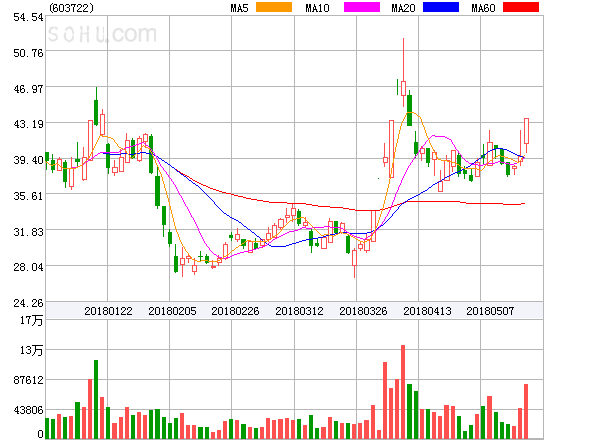Click the 46.97 price axis label
The height and width of the screenshot is (440, 600).
pyautogui.click(x=28, y=89)
